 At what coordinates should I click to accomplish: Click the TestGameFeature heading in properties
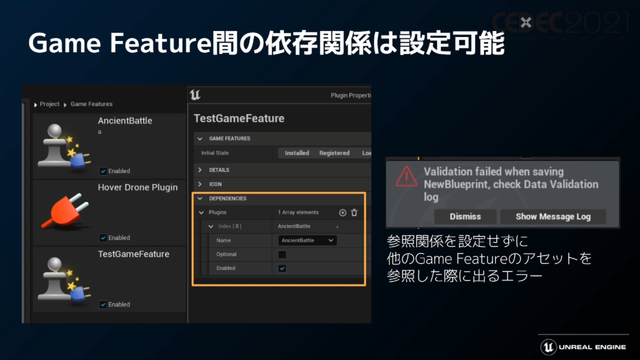point(239,118)
